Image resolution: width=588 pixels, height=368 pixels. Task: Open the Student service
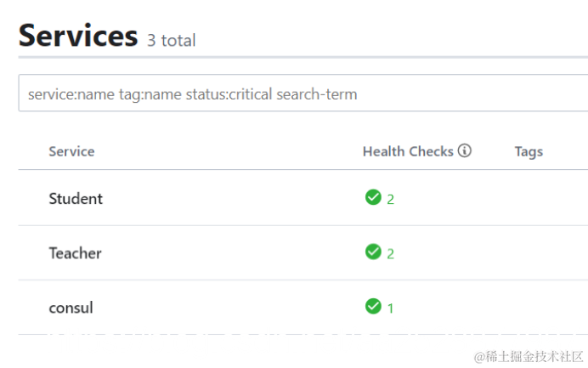(76, 199)
